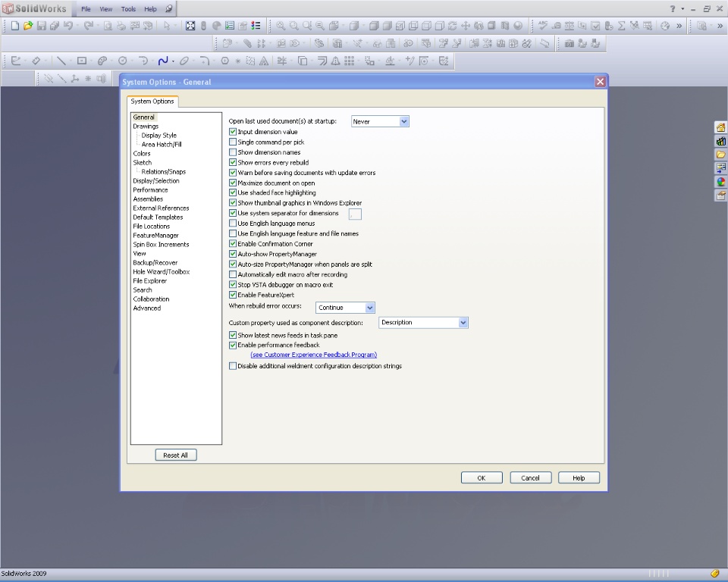728x582 pixels.
Task: Click the Spell Checker ABC icon
Action: point(543,26)
